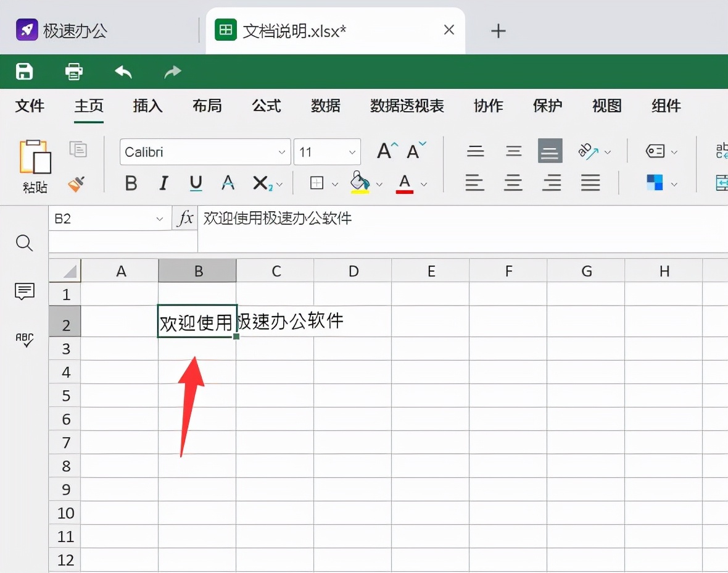728x573 pixels.
Task: Open the 文件 menu
Action: [x=30, y=106]
